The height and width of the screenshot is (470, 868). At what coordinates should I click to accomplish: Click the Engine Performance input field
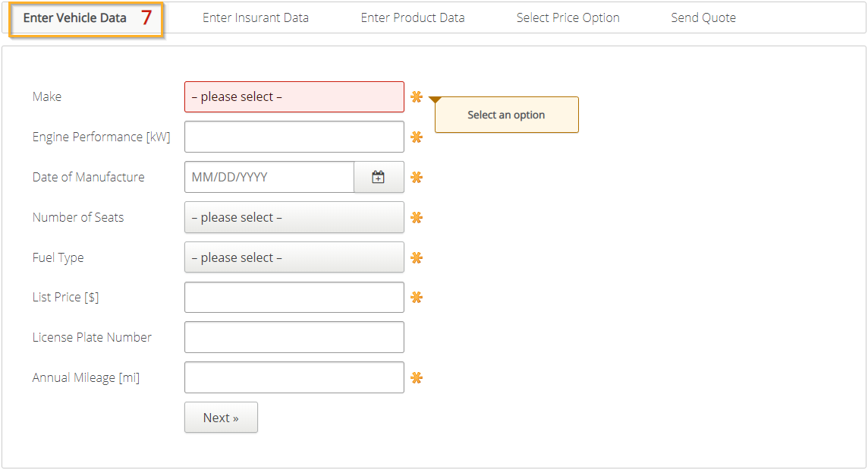(x=294, y=137)
